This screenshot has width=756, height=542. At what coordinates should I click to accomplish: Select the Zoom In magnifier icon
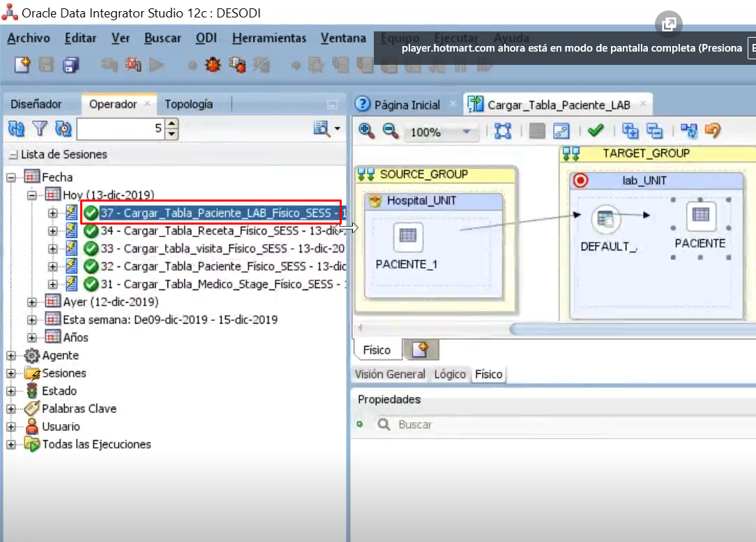click(x=364, y=130)
